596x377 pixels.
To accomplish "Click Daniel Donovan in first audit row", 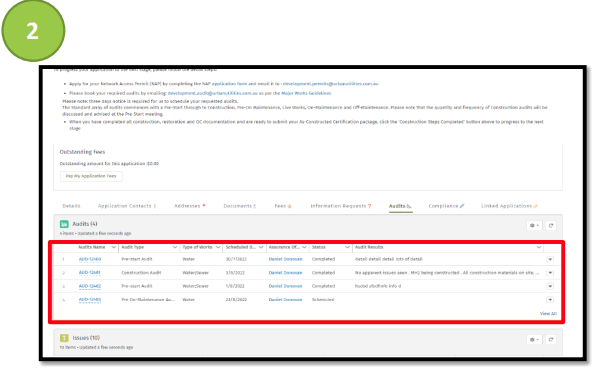I will (x=285, y=259).
